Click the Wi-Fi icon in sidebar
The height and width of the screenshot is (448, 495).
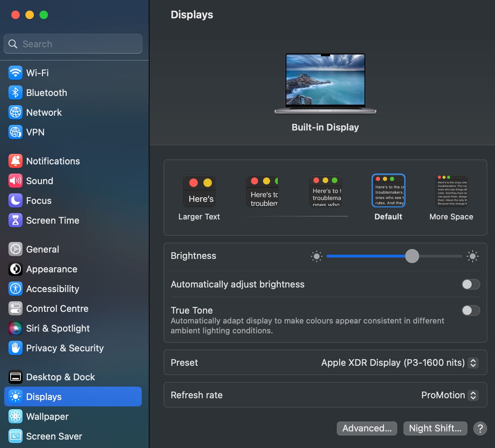[16, 73]
